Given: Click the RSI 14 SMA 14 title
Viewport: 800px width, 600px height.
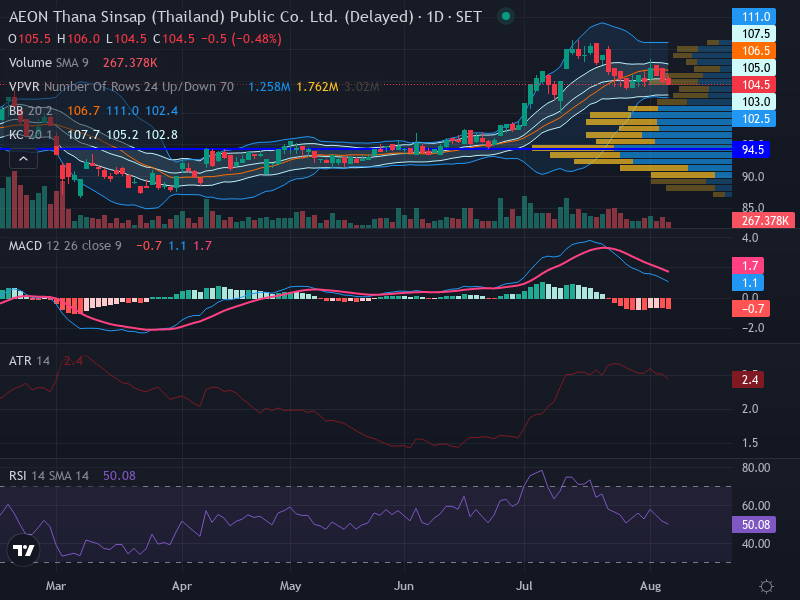Looking at the screenshot, I should pos(48,476).
